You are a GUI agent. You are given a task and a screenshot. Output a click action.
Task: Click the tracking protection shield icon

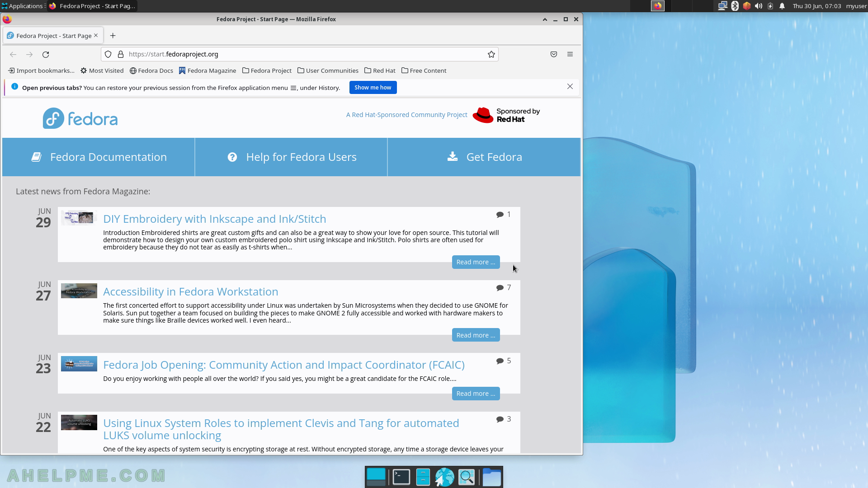pos(108,54)
